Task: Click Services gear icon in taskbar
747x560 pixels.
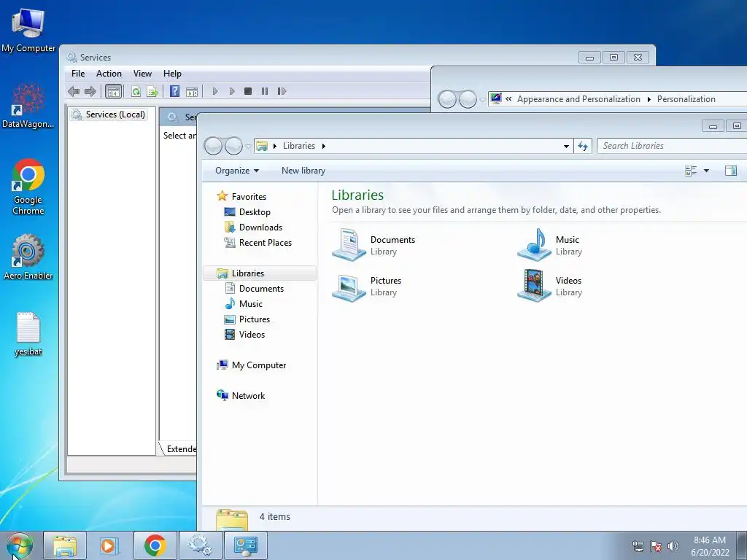Action: coord(200,545)
